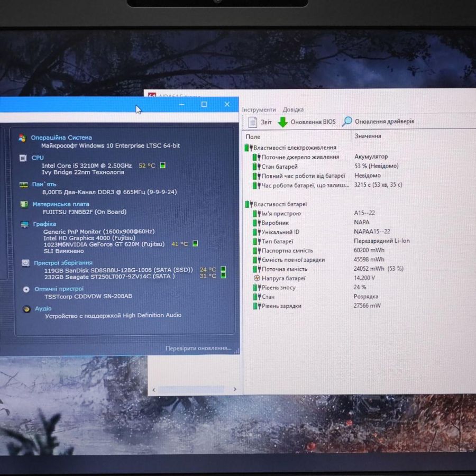This screenshot has height=476, width=476.
Task: Click the Звіт report button
Action: point(260,122)
